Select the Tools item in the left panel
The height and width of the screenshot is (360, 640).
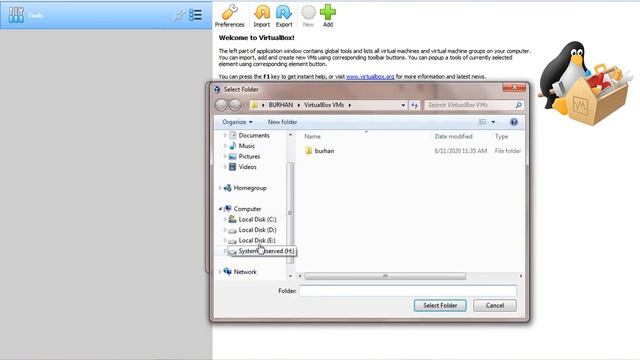106,15
